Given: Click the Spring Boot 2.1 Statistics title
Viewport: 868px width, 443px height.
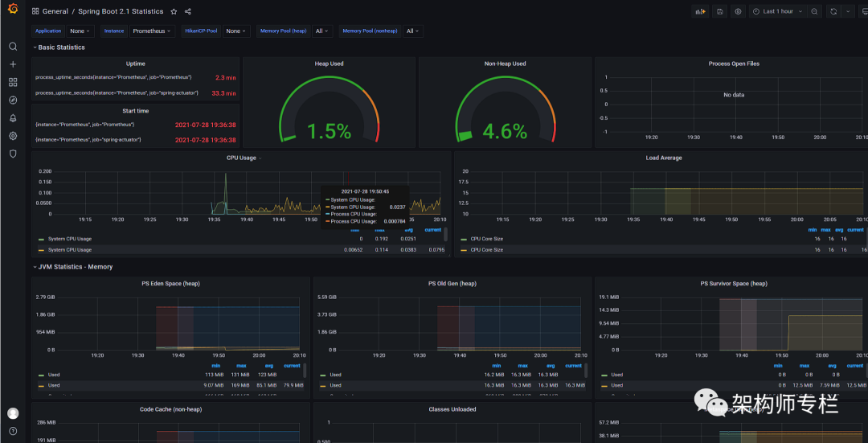Looking at the screenshot, I should pyautogui.click(x=121, y=11).
